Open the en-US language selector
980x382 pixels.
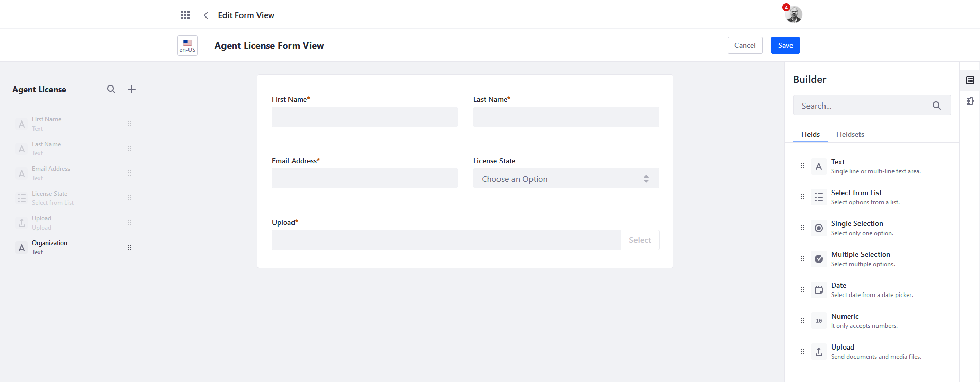click(187, 45)
